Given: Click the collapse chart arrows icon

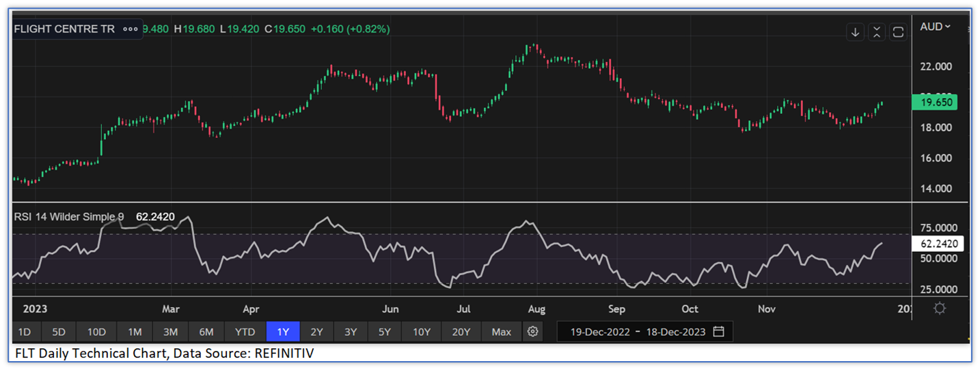Looking at the screenshot, I should point(877,32).
